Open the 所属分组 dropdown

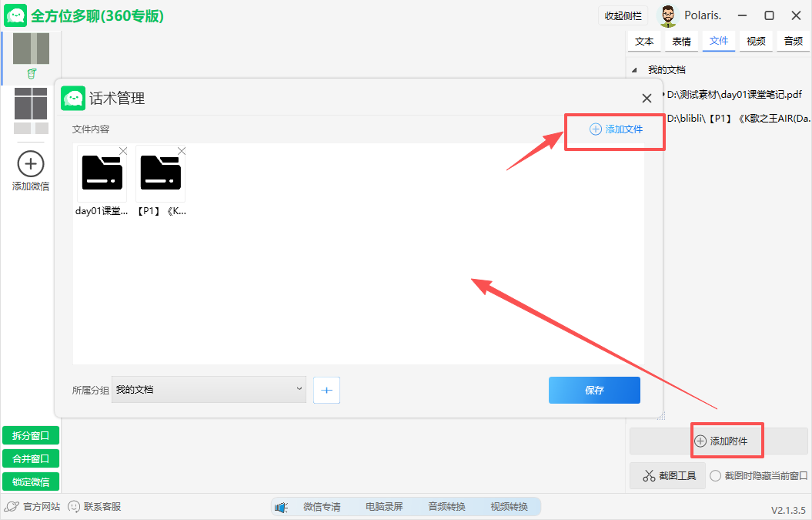coord(209,390)
